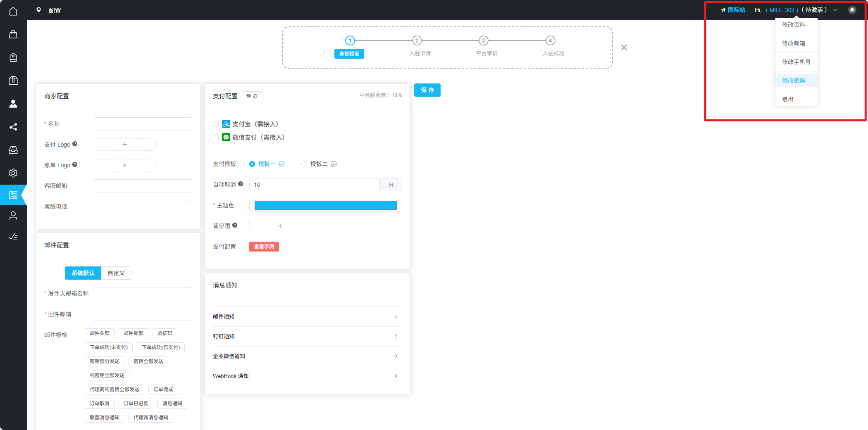Enable the 微信支付 checkbox
The width and height of the screenshot is (868, 430).
[x=216, y=137]
